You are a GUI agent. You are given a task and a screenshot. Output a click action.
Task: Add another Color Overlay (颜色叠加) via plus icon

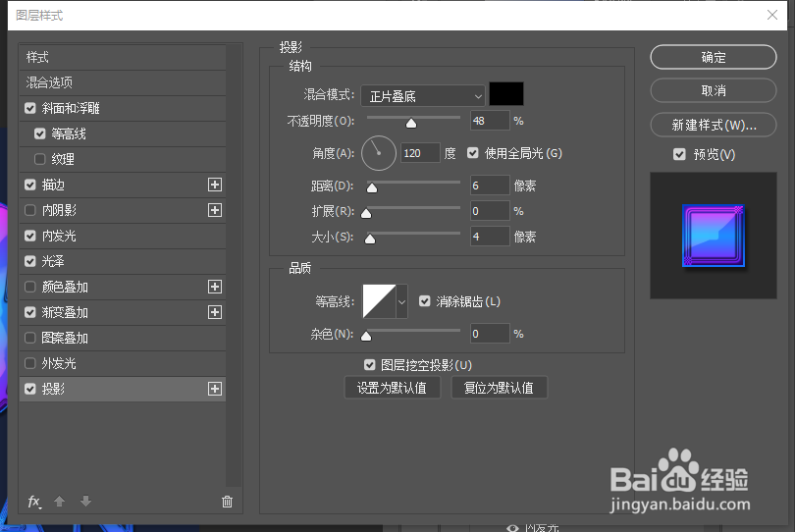pos(215,287)
